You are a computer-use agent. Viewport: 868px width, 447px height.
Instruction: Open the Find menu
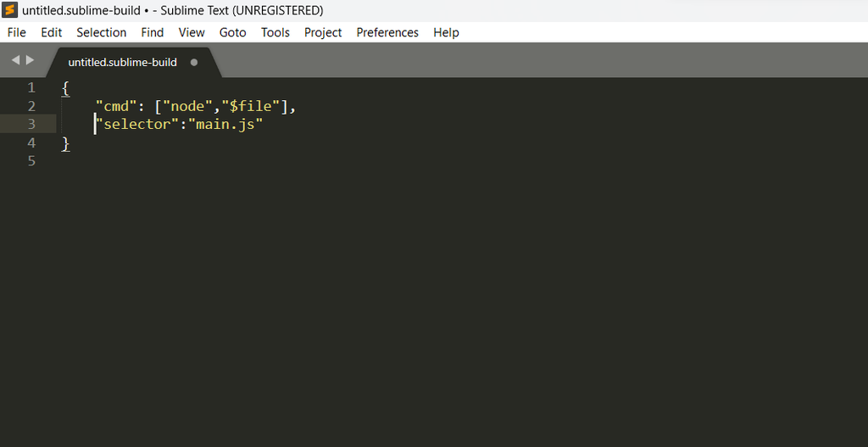pos(153,33)
